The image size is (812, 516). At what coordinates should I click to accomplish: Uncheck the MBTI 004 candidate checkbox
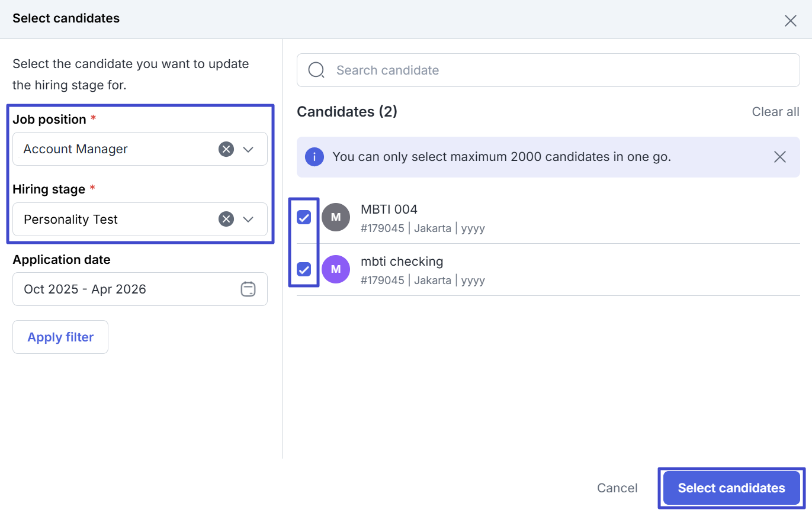click(x=304, y=217)
